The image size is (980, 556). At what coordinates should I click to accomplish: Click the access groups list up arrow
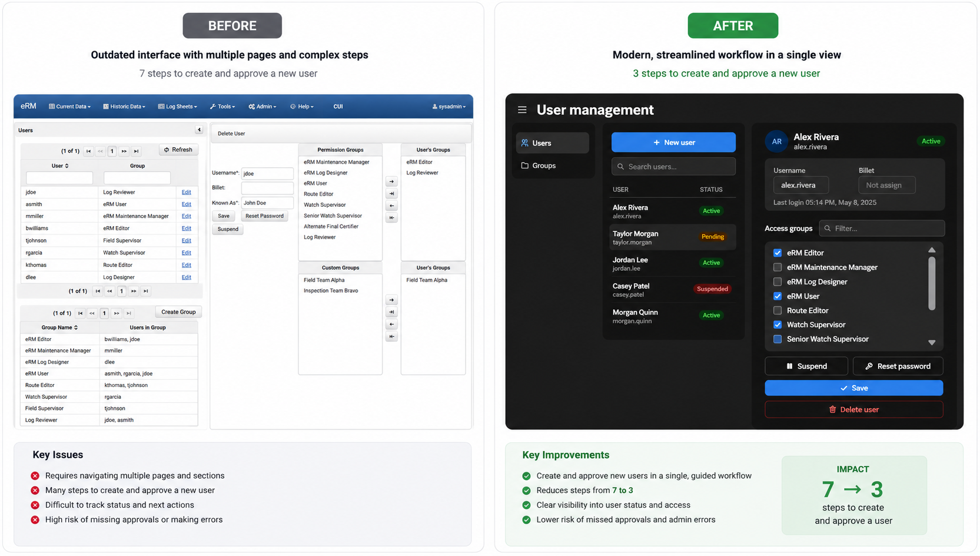click(x=932, y=250)
